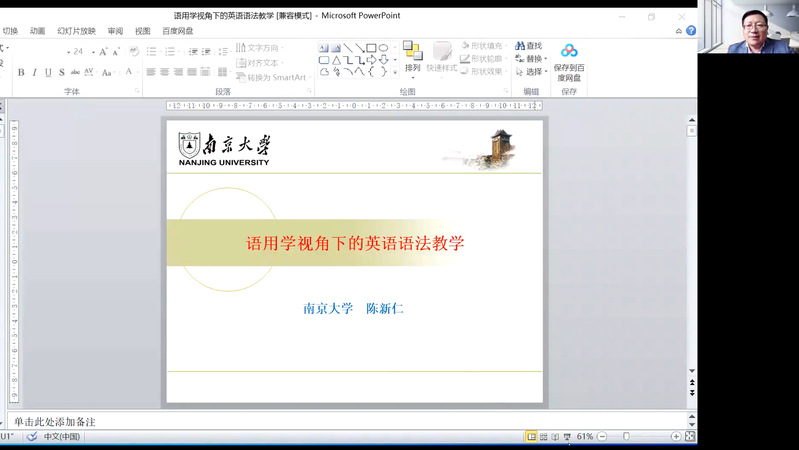799x450 pixels.
Task: Expand the shapes gallery more arrow
Action: tap(395, 72)
